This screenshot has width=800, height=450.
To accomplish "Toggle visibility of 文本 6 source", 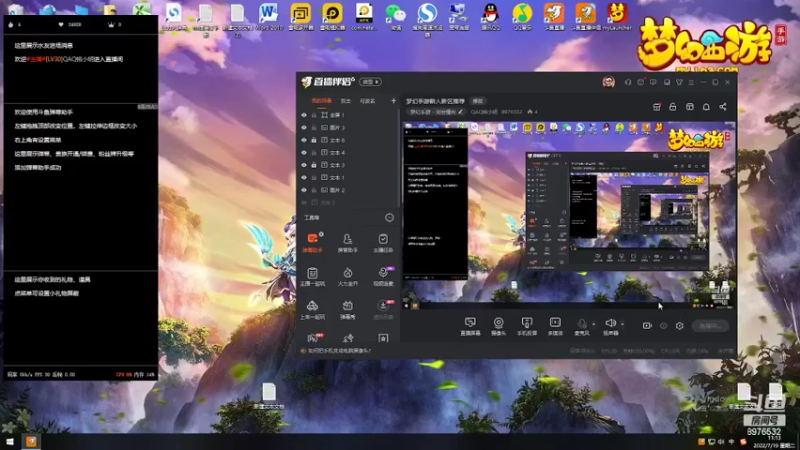I will 304,140.
